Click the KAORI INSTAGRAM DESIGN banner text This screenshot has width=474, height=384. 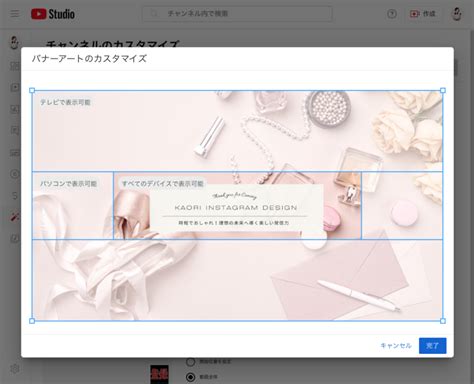[x=236, y=208]
